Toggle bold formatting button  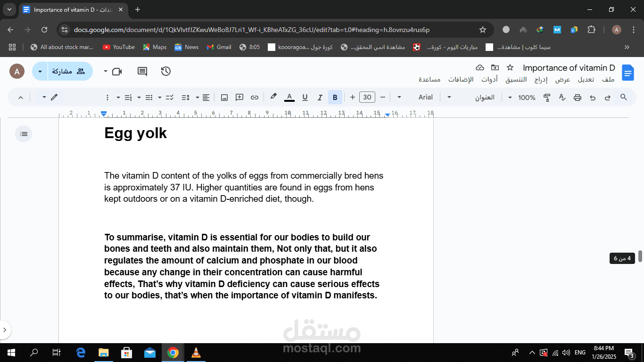[x=335, y=98]
